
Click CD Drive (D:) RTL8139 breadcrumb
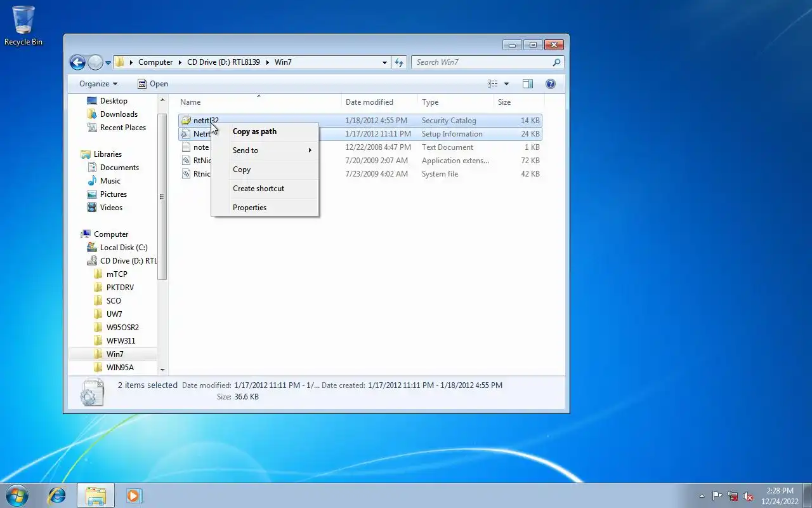[x=223, y=62]
